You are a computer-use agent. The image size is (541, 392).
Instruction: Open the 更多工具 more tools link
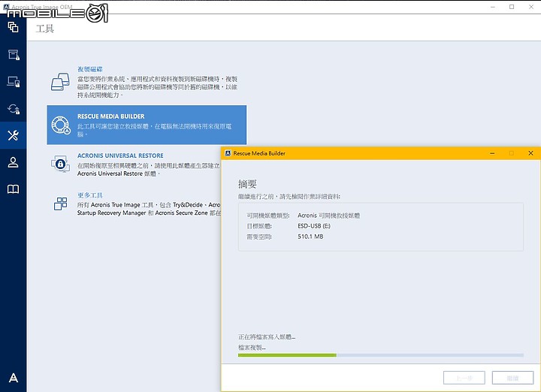pyautogui.click(x=89, y=195)
